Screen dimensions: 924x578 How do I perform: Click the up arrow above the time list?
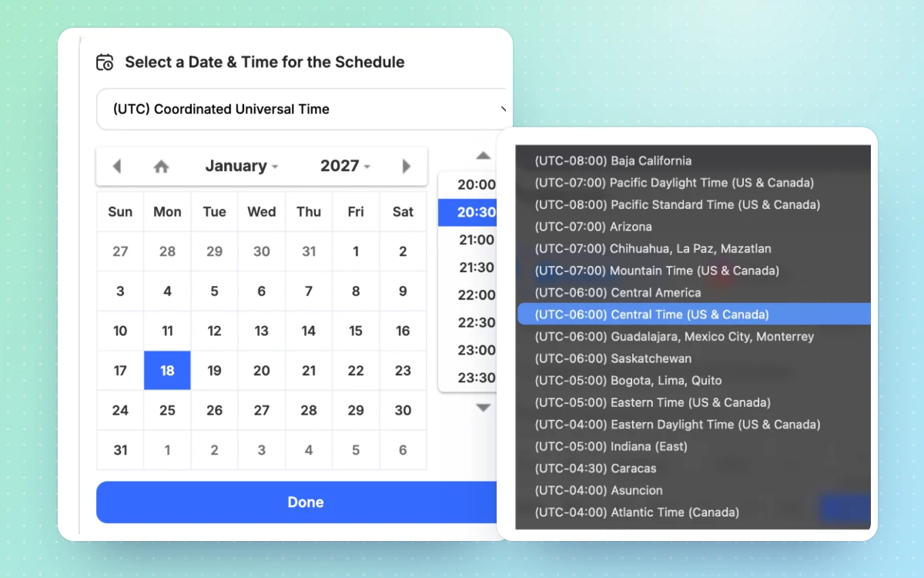click(483, 156)
